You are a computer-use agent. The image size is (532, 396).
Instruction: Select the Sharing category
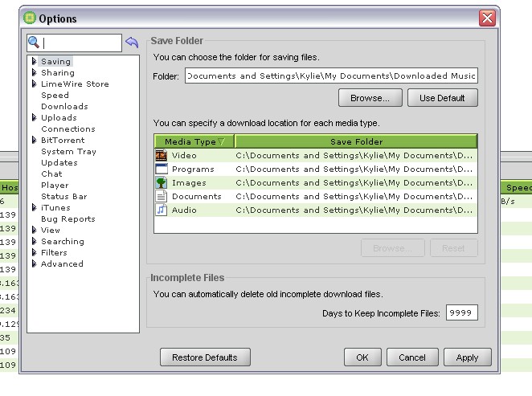(58, 72)
